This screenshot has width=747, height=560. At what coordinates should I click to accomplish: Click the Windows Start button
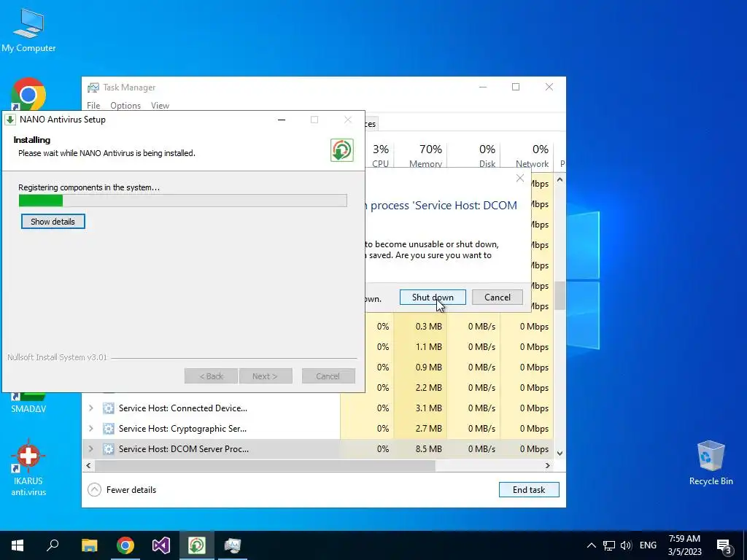coord(18,545)
